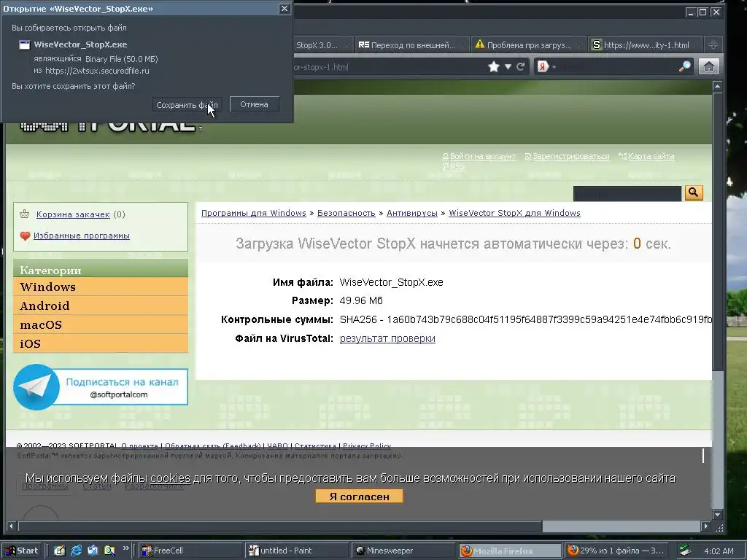Open the Privacy Policy footer link

coord(367,446)
